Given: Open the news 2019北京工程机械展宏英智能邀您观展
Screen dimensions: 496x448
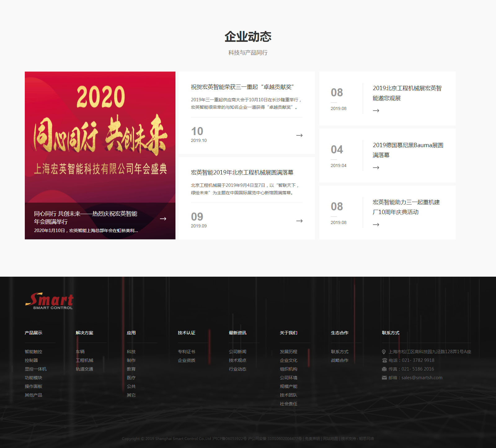Looking at the screenshot, I should pos(407,93).
